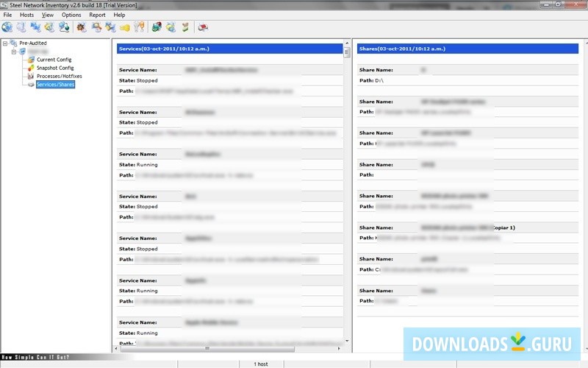Select Current Config in the tree
588x368 pixels.
54,60
